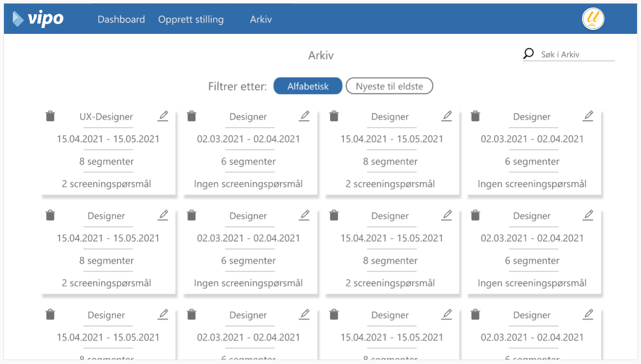Viewport: 641px width, 364px height.
Task: Edit second-row second Designer card
Action: click(x=305, y=215)
